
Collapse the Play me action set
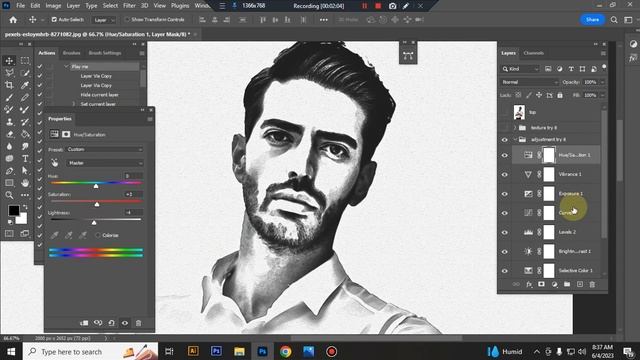click(x=66, y=67)
